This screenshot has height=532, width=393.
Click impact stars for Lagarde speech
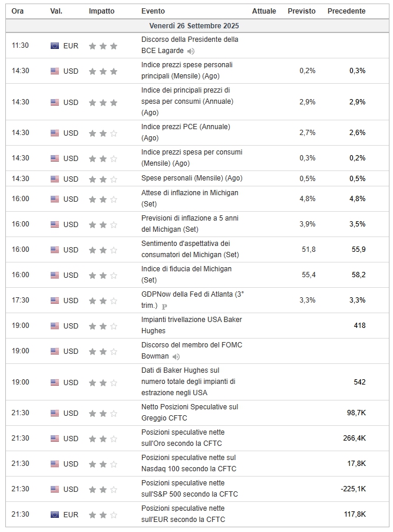[x=103, y=46]
